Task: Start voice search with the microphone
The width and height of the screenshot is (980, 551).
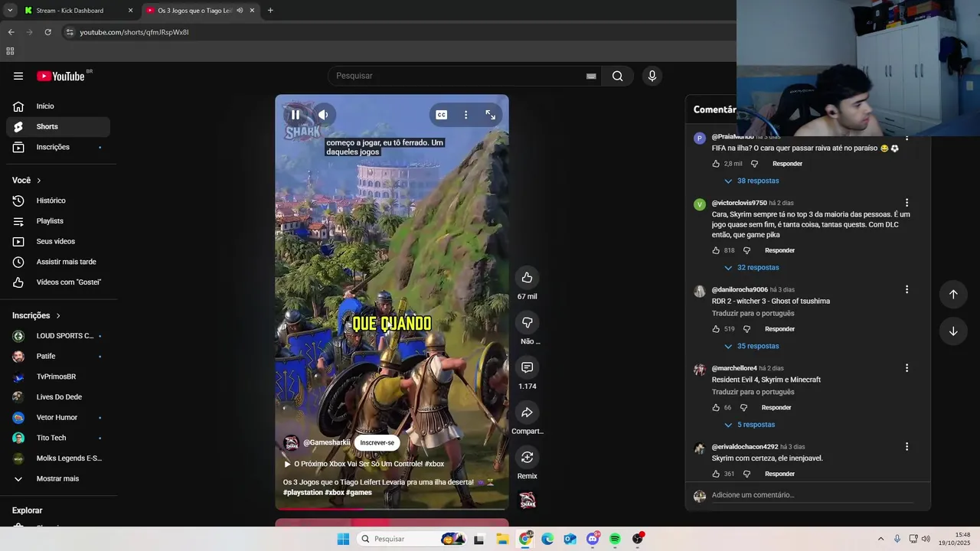Action: (x=652, y=76)
